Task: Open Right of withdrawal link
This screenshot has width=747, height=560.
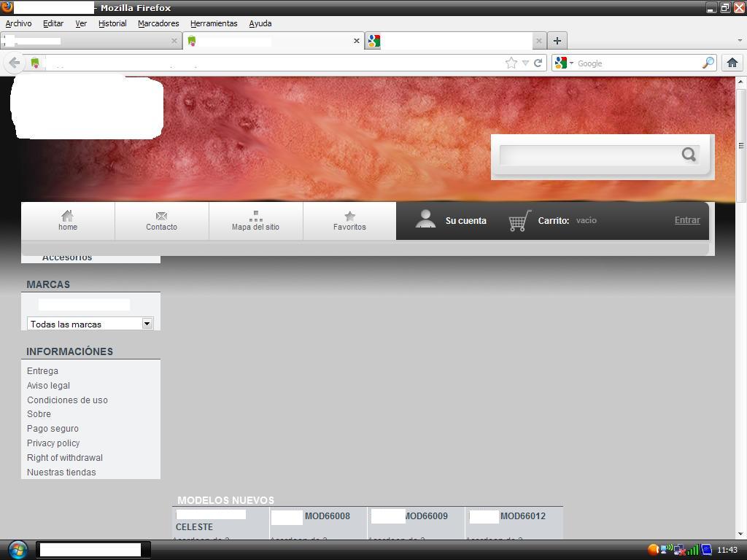Action: pos(65,458)
